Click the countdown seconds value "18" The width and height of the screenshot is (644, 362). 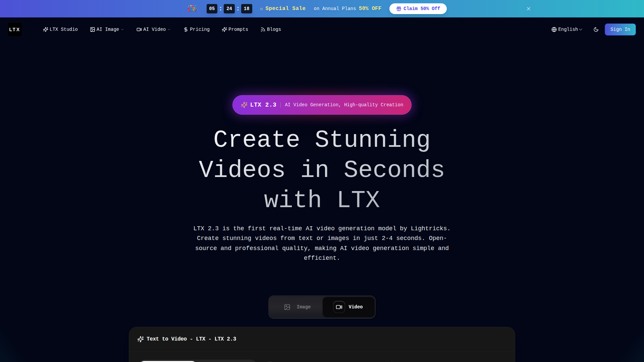pos(247,9)
